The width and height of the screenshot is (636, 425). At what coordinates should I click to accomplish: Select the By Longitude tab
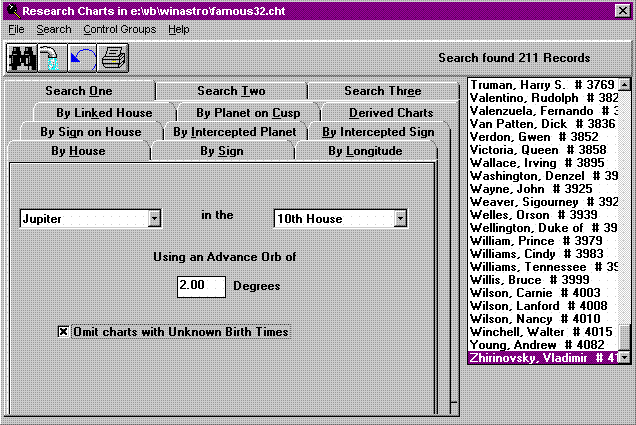364,151
